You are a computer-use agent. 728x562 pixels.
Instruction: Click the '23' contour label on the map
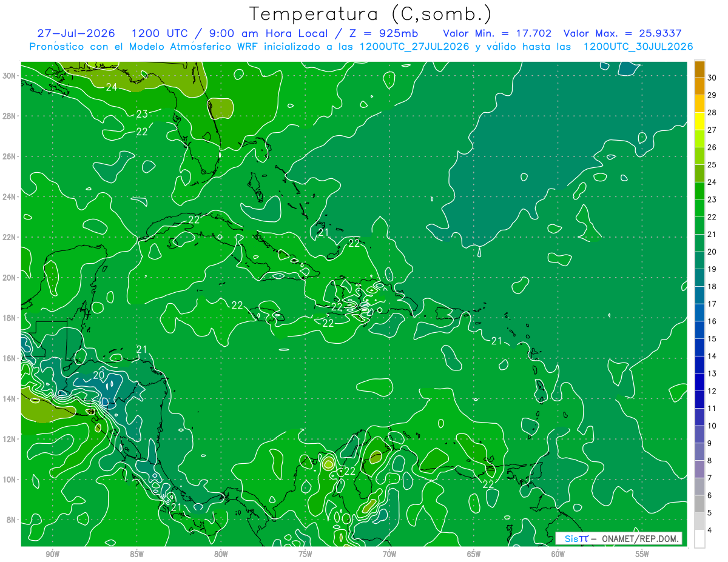[x=142, y=114]
